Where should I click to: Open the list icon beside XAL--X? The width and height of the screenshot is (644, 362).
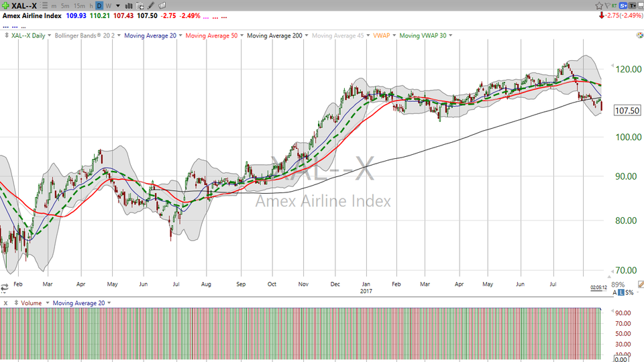[x=44, y=6]
